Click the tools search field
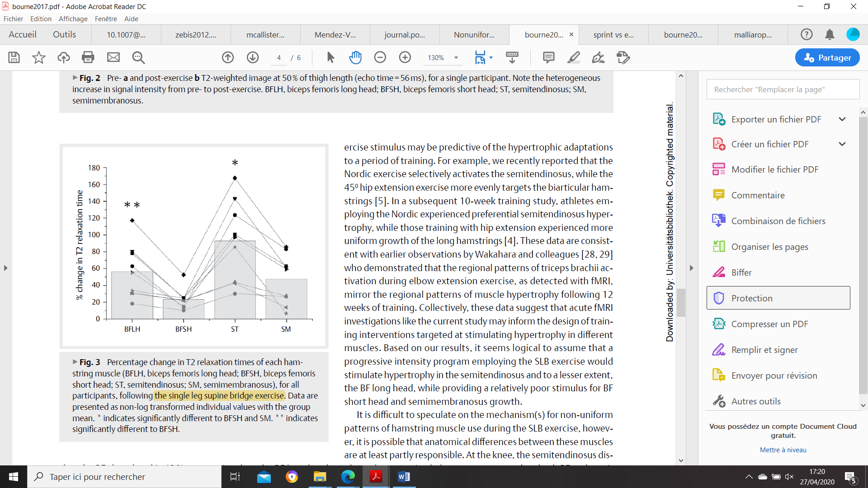Image resolution: width=868 pixels, height=488 pixels. pos(783,89)
